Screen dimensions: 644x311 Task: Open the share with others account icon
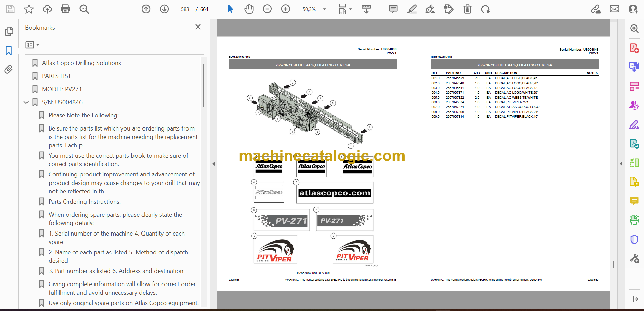click(x=633, y=9)
